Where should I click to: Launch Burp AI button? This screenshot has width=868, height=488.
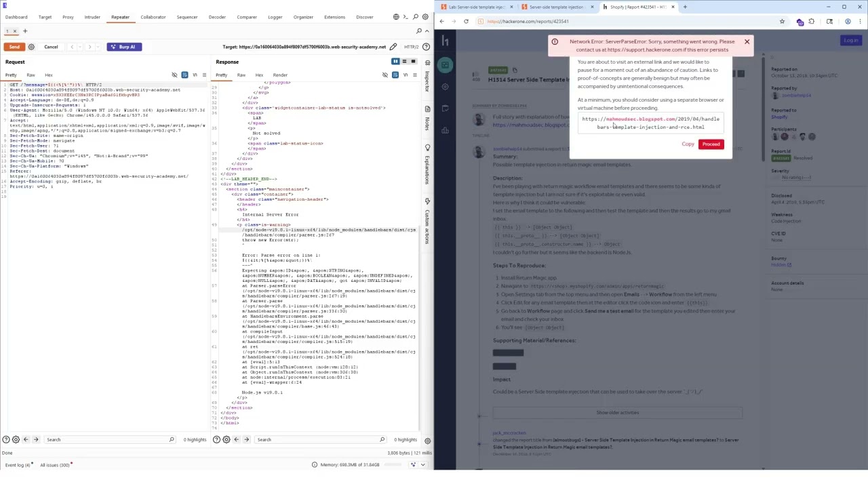[123, 47]
